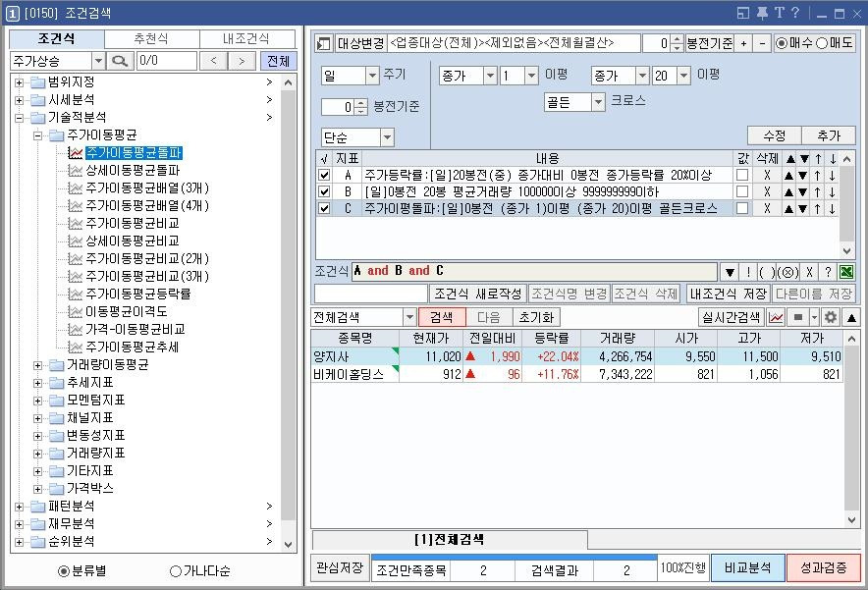
Task: Collapse the 기술적분석 tree node
Action: (21, 116)
